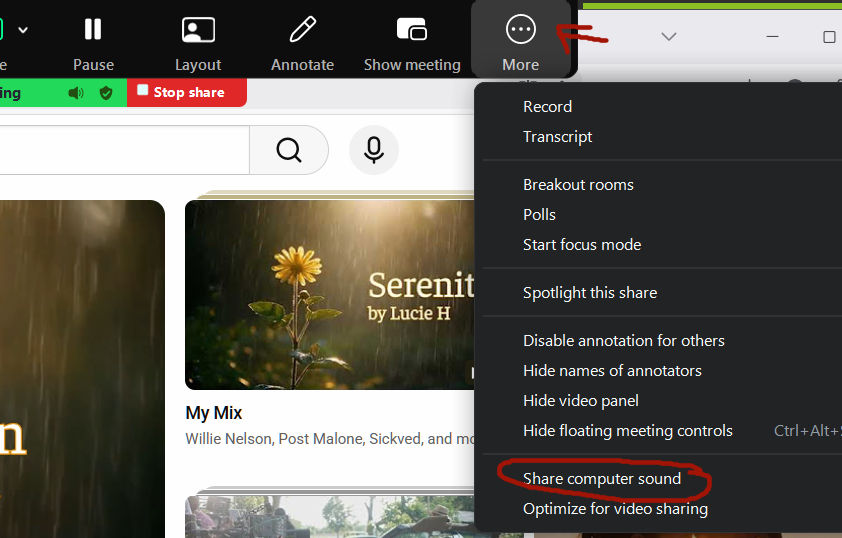Open the Layout options icon
This screenshot has height=538, width=842.
[198, 30]
